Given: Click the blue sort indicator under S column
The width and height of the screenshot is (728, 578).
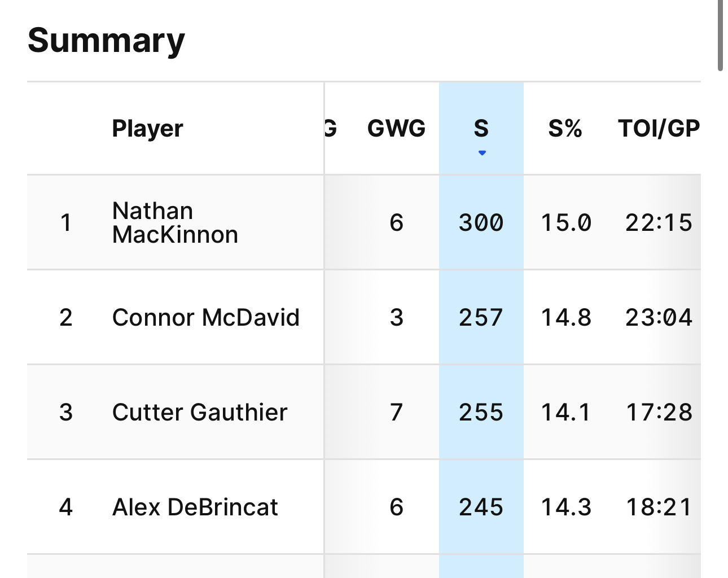Looking at the screenshot, I should pyautogui.click(x=481, y=152).
